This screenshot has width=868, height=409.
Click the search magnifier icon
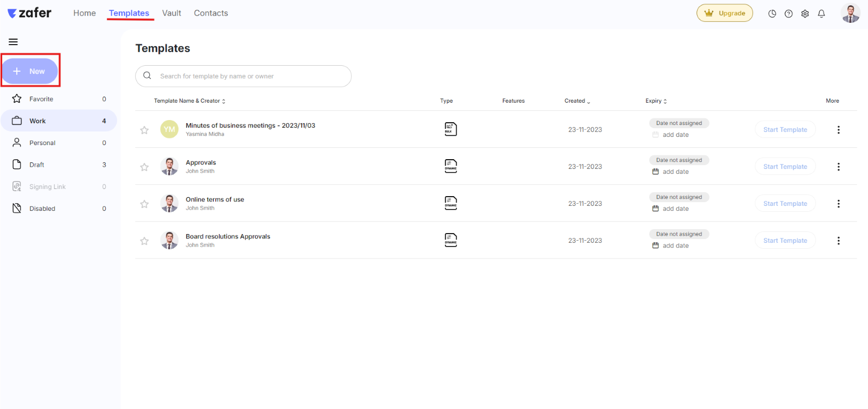coord(147,76)
